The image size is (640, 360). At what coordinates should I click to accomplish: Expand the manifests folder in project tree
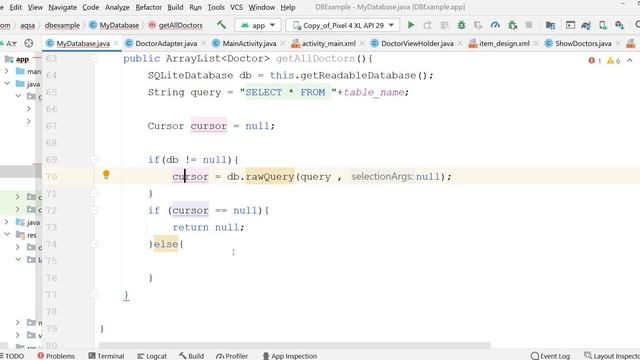coord(7,71)
